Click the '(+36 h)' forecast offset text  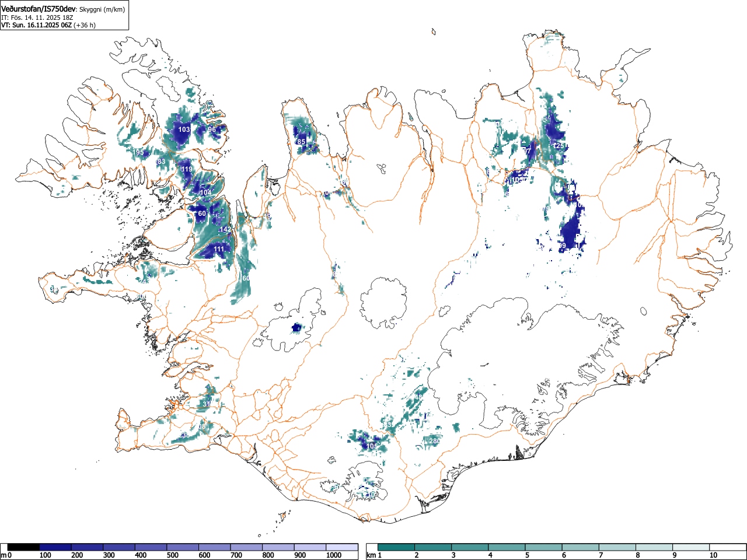tap(85, 25)
